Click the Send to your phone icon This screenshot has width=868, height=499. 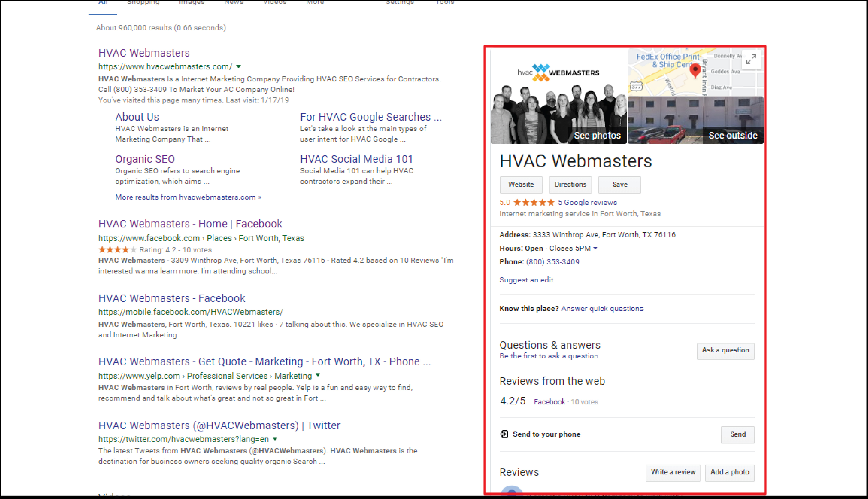tap(504, 434)
